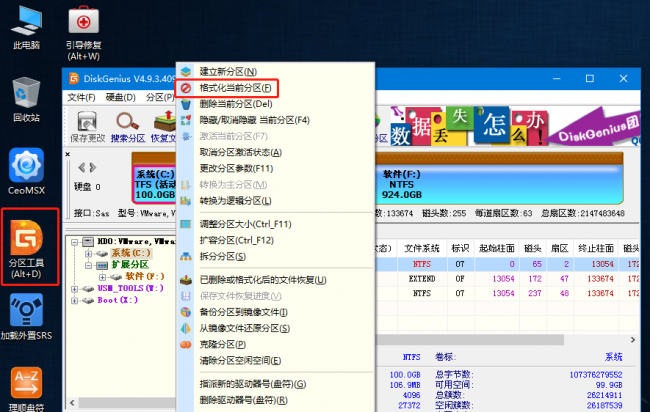
Task: Collapse the HD0 VMware disk node
Action: pos(75,242)
